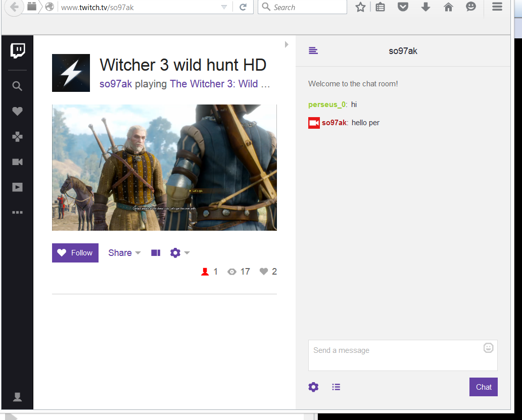The height and width of the screenshot is (420, 522).
Task: Bookmark this page with star icon
Action: point(360,7)
